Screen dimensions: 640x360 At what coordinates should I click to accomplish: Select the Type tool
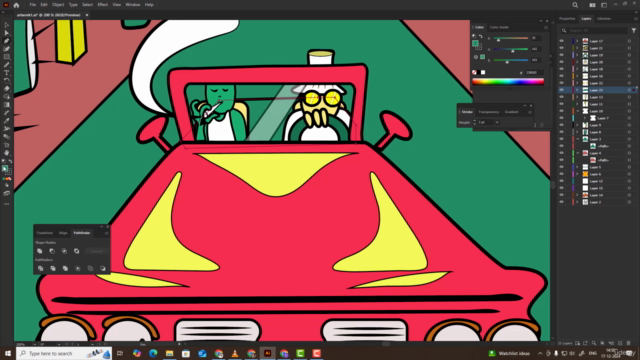coord(7,73)
